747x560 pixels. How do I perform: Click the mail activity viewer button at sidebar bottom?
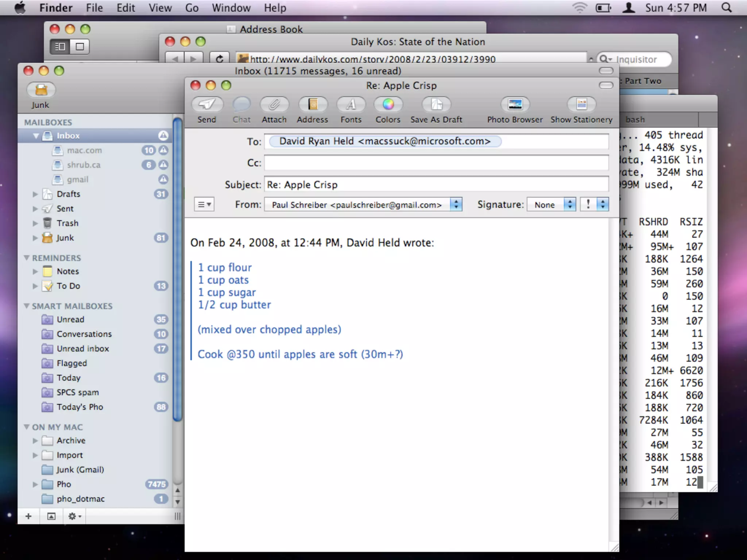(x=51, y=516)
